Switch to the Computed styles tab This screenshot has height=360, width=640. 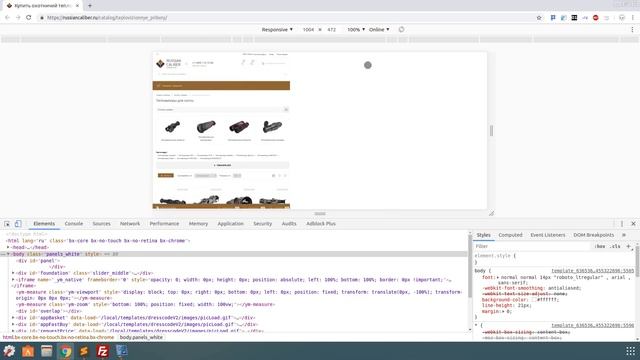tap(510, 235)
